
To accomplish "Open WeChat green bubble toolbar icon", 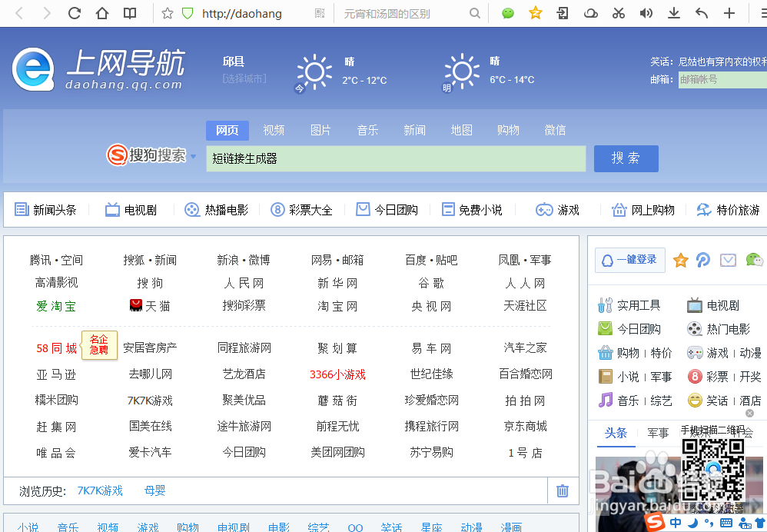I will tap(508, 13).
